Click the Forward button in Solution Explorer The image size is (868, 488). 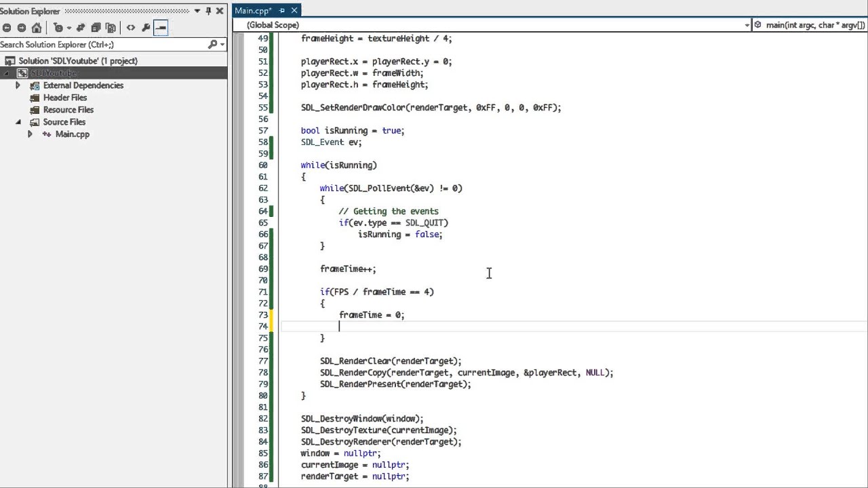(x=22, y=28)
